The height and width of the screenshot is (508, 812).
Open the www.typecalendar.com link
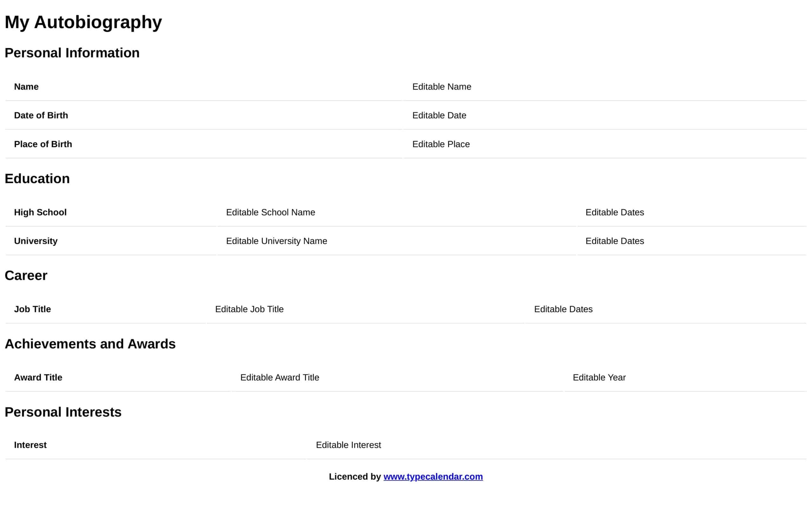click(x=433, y=476)
